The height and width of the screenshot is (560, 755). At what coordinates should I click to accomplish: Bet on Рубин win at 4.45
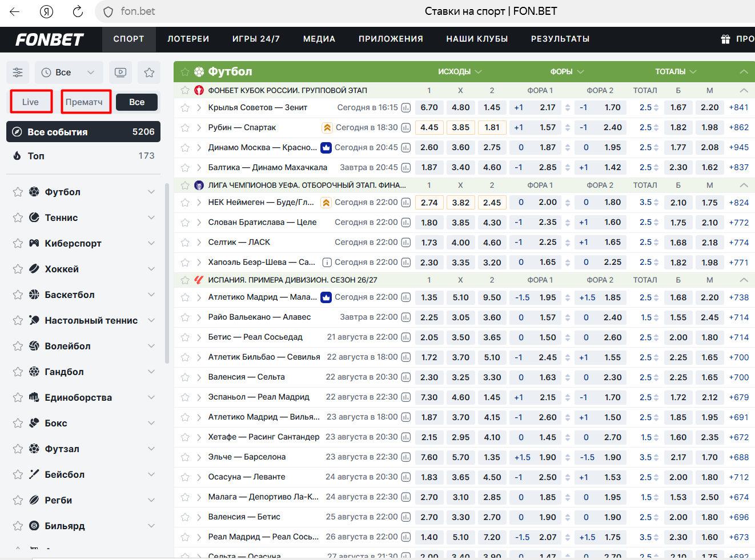coord(429,127)
